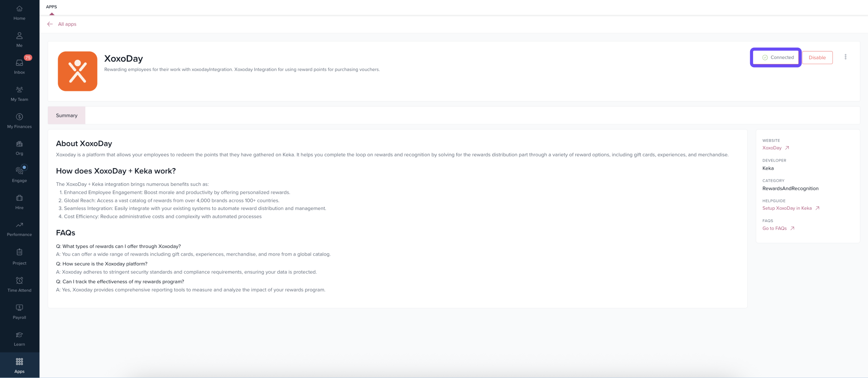Open the Performance module
868x378 pixels.
pos(19,229)
